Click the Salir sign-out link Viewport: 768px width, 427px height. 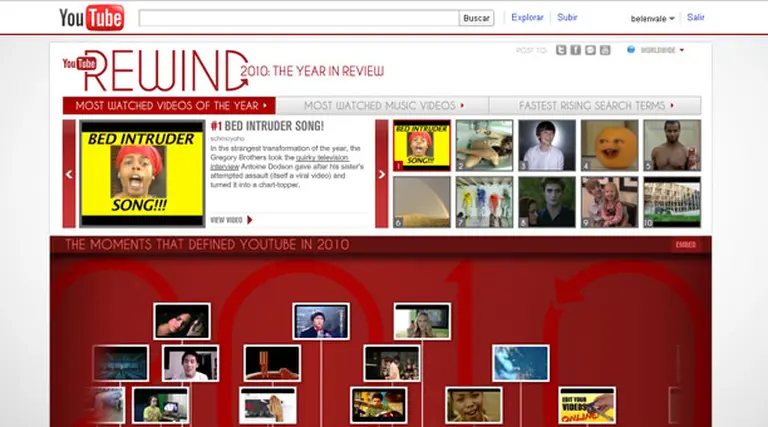(696, 17)
